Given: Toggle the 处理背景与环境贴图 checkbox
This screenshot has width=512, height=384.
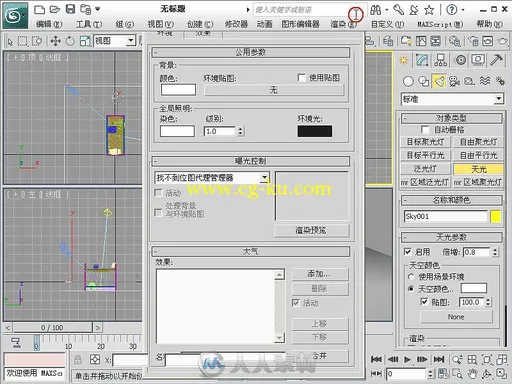Looking at the screenshot, I should 159,212.
